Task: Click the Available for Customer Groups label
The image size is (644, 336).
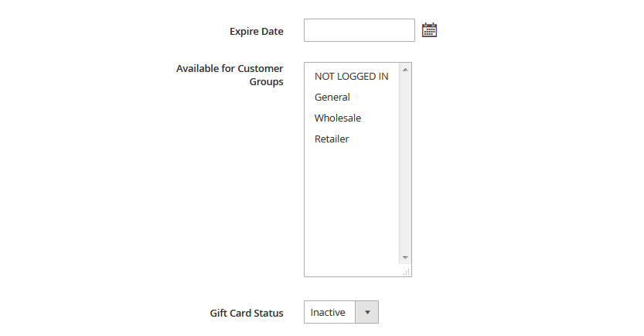Action: 230,75
